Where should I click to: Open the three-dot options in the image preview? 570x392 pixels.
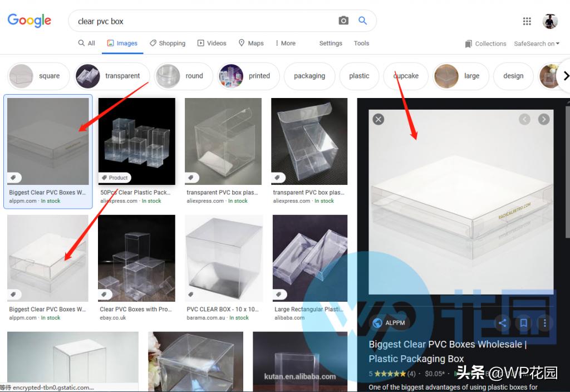tap(544, 323)
